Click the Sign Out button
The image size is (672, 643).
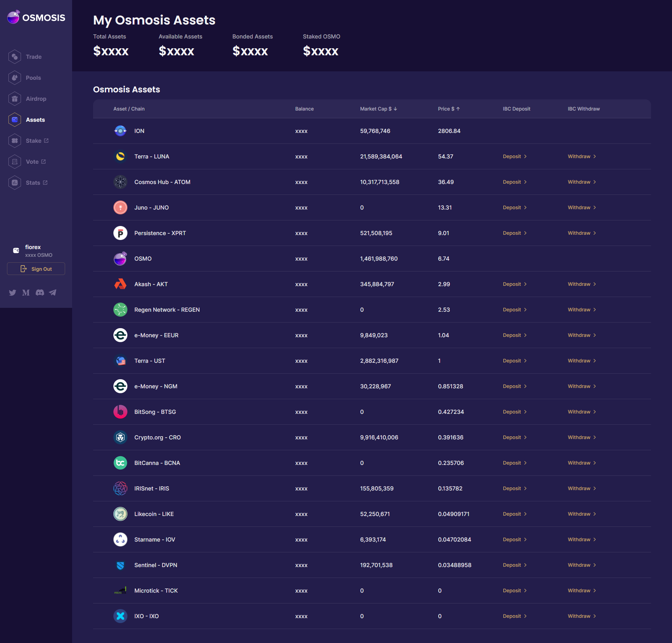(36, 269)
